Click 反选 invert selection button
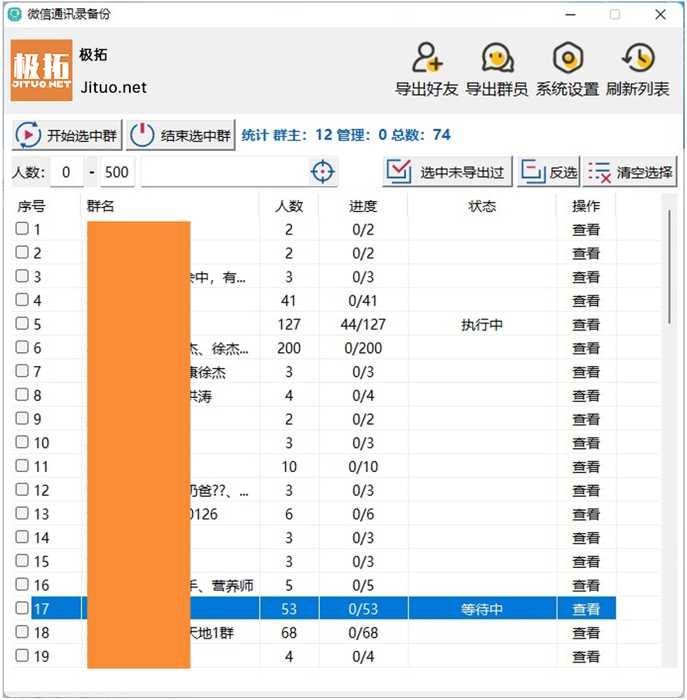687x700 pixels. 549,172
